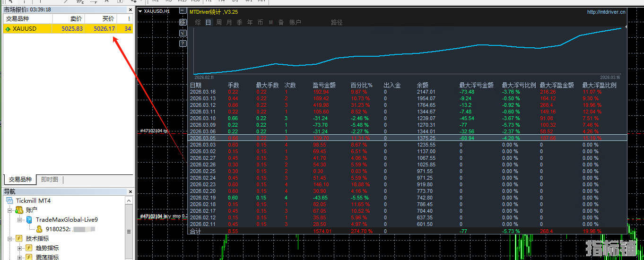Image resolution: width=644 pixels, height=260 pixels.
Task: Click the TradeMaxGlobal-Live9 server icon
Action: [x=29, y=220]
